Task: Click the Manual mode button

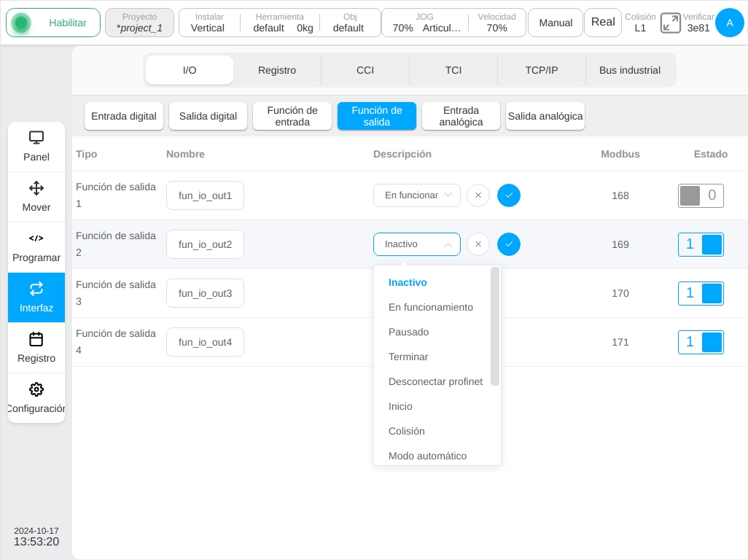Action: tap(556, 23)
